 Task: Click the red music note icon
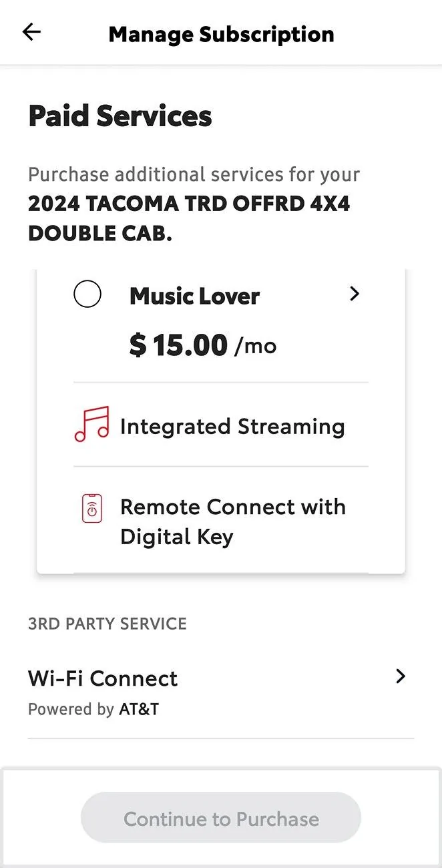tap(91, 424)
